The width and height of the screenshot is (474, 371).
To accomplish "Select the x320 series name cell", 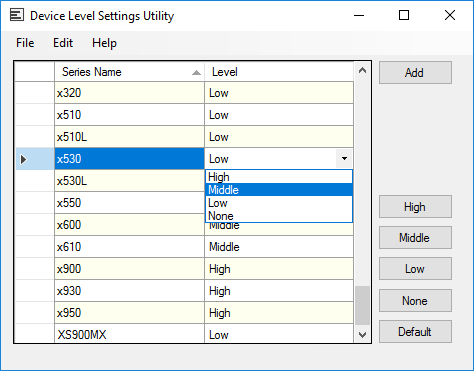I will (129, 93).
